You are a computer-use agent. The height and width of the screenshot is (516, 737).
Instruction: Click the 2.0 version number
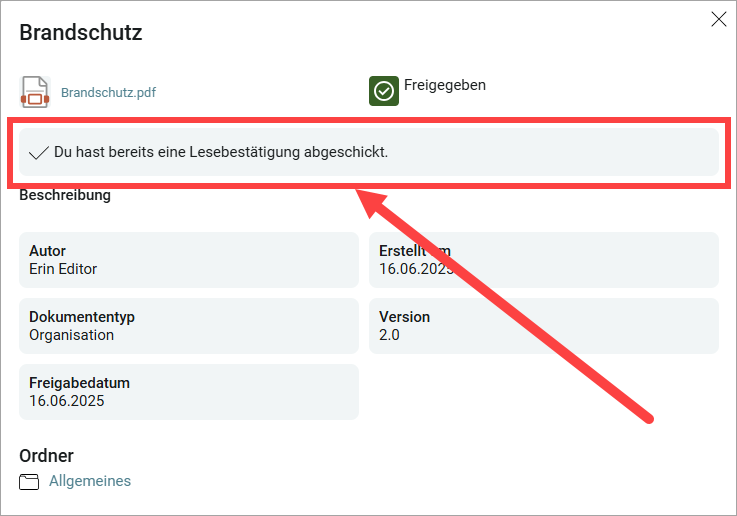tap(389, 335)
